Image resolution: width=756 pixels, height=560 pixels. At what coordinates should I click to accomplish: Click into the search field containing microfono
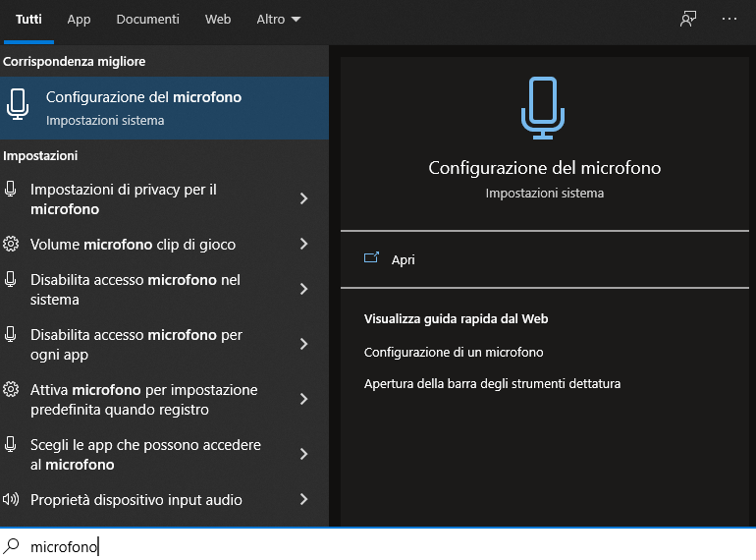[x=378, y=546]
